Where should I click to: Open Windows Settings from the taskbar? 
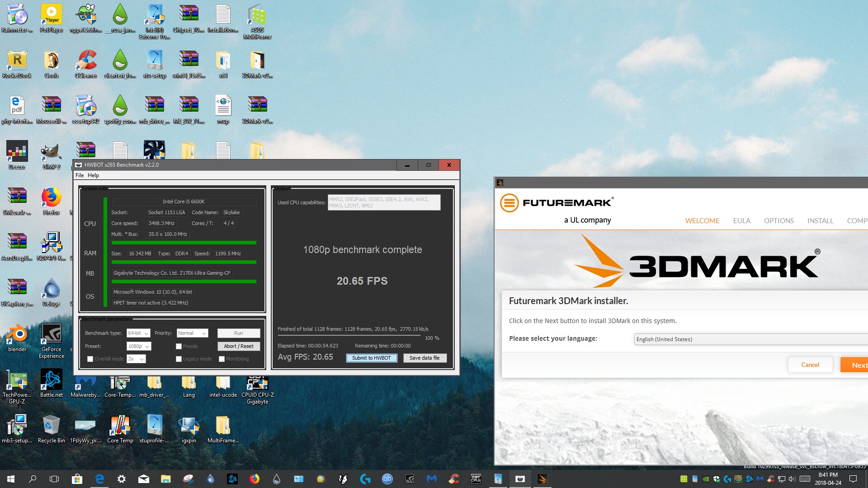[122, 479]
